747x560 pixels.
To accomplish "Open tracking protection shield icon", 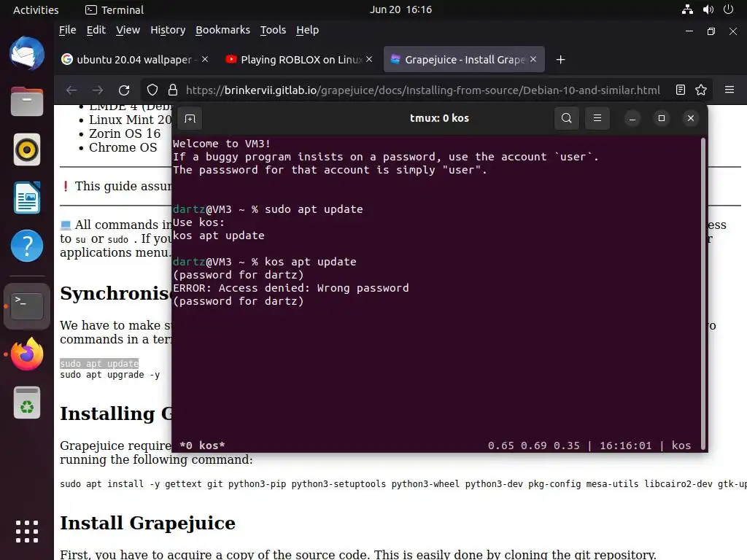I will point(152,90).
